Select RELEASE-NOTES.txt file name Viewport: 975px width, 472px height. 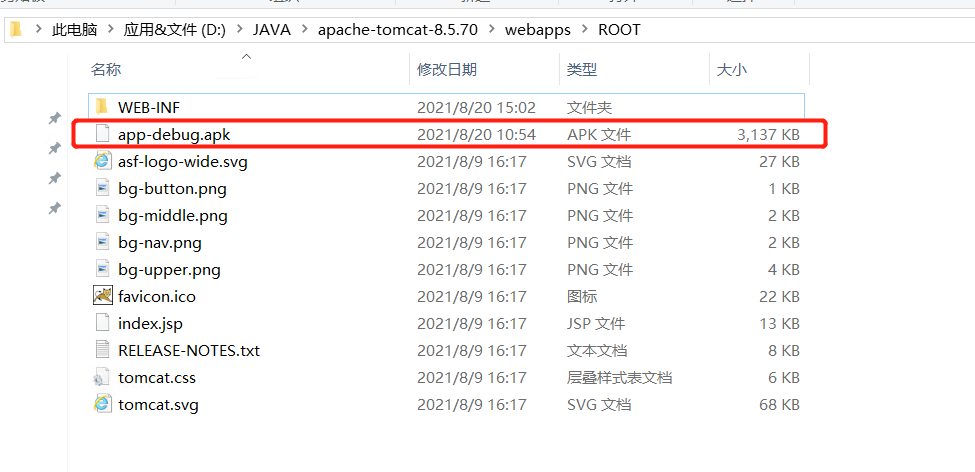pyautogui.click(x=189, y=351)
